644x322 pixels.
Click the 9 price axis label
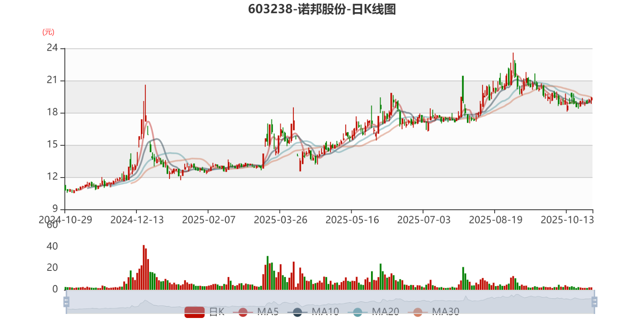[x=55, y=209]
